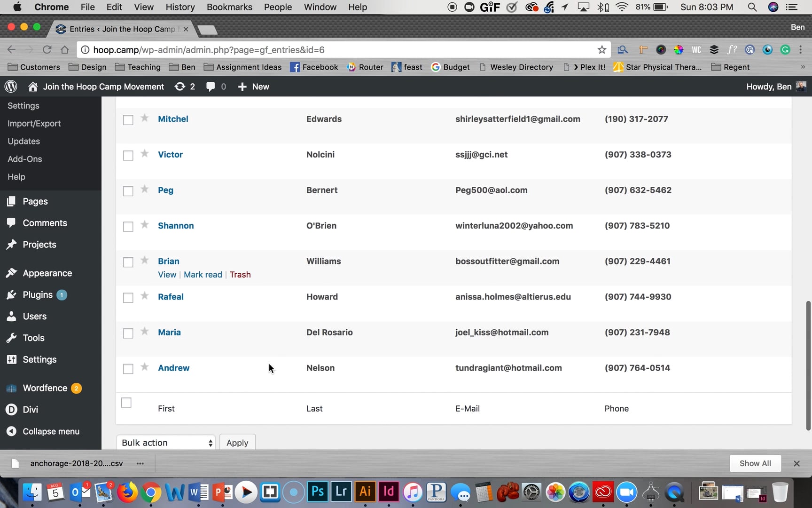
Task: Open the CSV download options menu
Action: coord(140,463)
